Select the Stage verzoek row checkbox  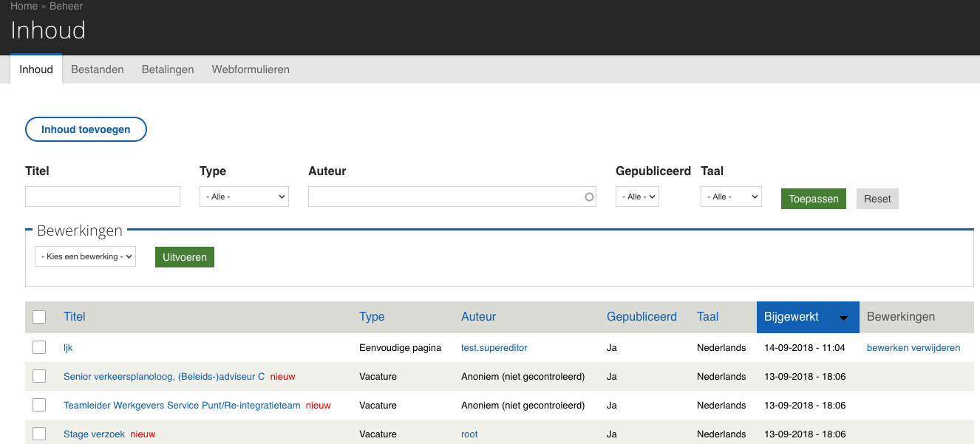[39, 434]
